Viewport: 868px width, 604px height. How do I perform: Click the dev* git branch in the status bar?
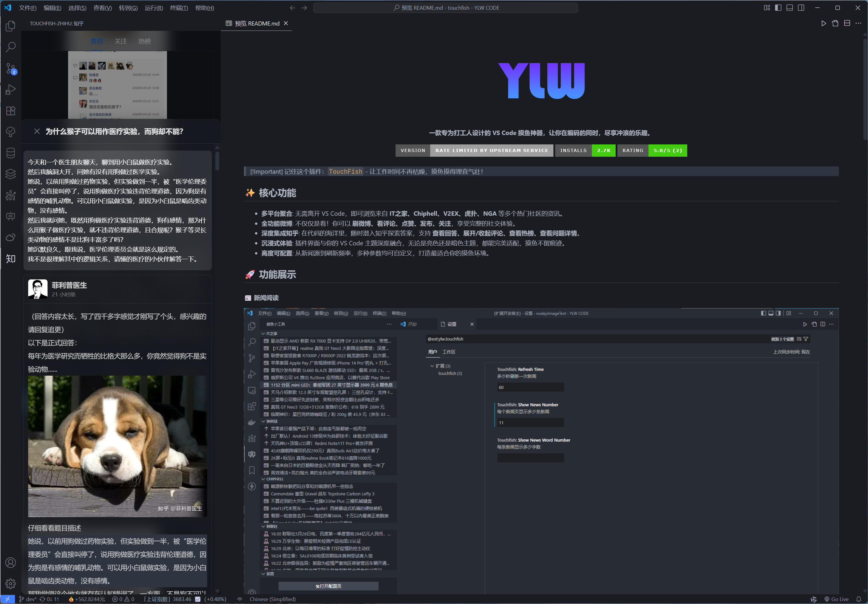tap(28, 599)
